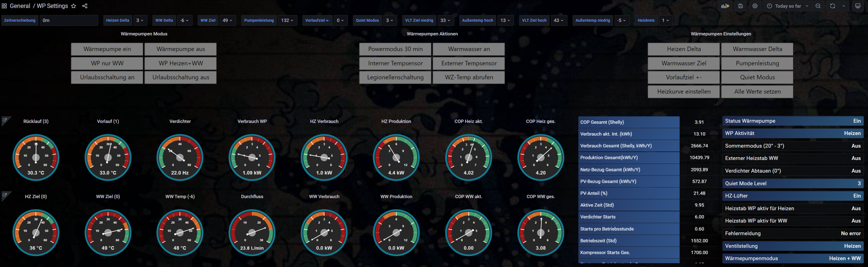This screenshot has height=267, width=868.
Task: Refresh the dashboard with the refresh icon
Action: click(x=832, y=6)
